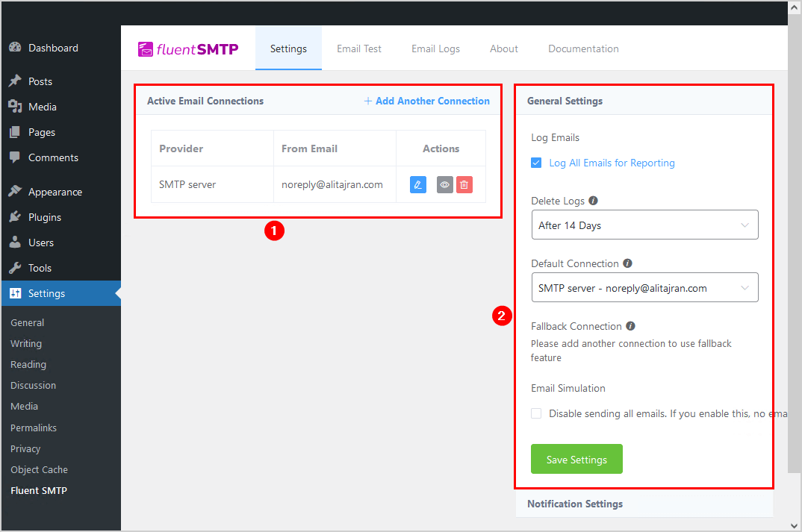Enable Disable sending all emails checkbox
This screenshot has height=532, width=802.
(x=536, y=413)
